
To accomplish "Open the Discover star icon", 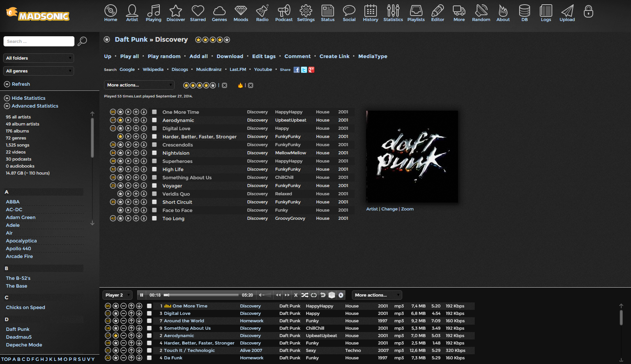I will (176, 11).
